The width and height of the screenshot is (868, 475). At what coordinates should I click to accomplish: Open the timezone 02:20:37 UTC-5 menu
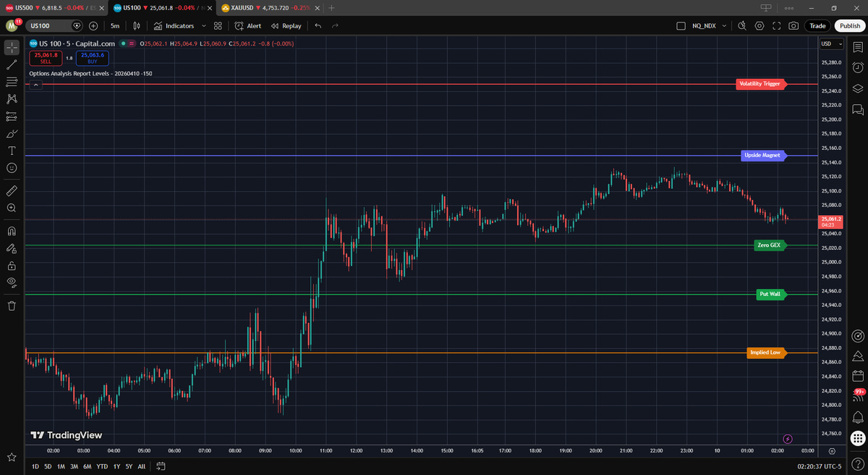pos(819,466)
